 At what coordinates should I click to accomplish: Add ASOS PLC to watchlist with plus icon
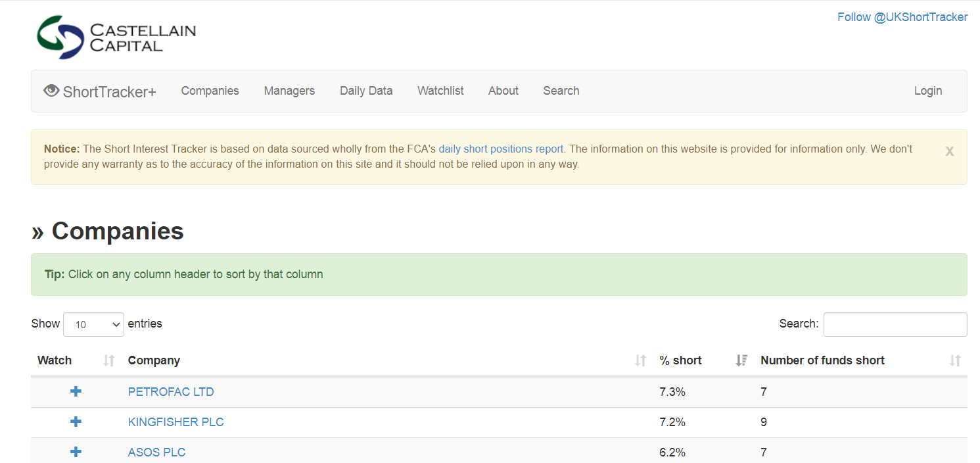click(76, 452)
